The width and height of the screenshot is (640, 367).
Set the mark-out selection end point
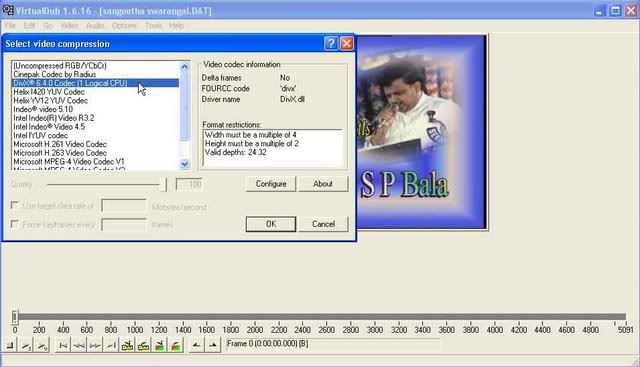click(x=213, y=345)
